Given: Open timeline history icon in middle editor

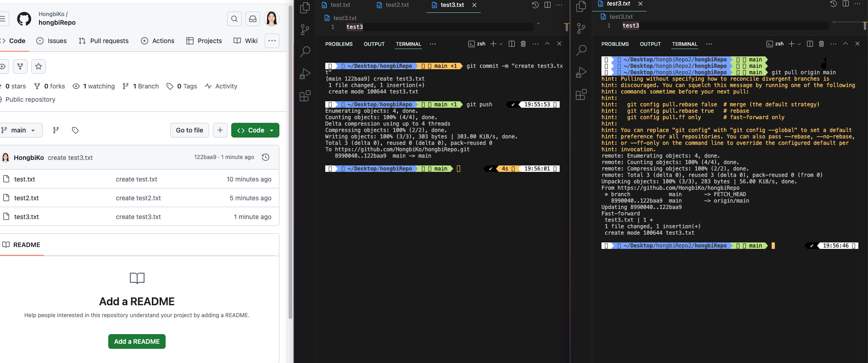Looking at the screenshot, I should click(x=535, y=5).
